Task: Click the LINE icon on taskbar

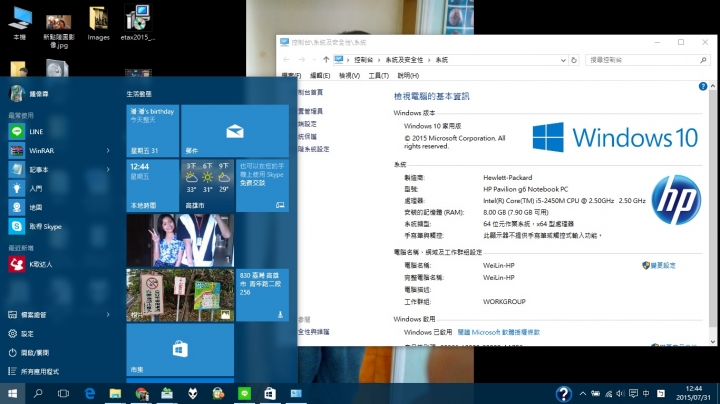Action: (244, 393)
